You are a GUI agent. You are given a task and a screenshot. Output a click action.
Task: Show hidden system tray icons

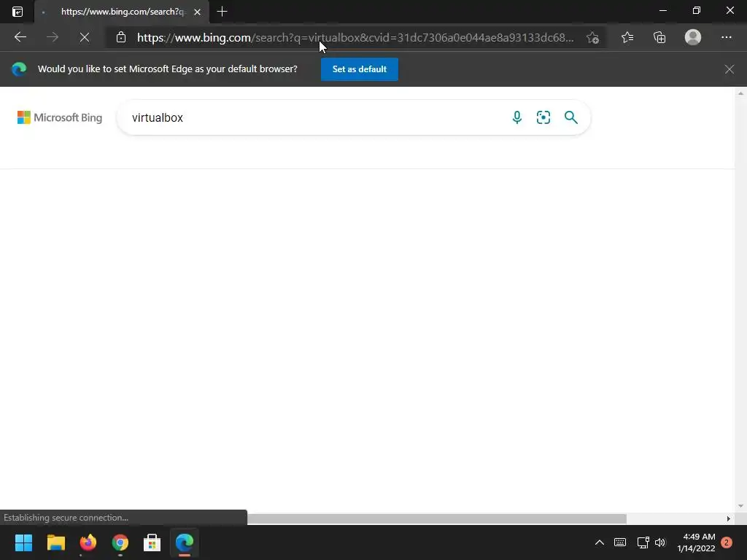[600, 542]
